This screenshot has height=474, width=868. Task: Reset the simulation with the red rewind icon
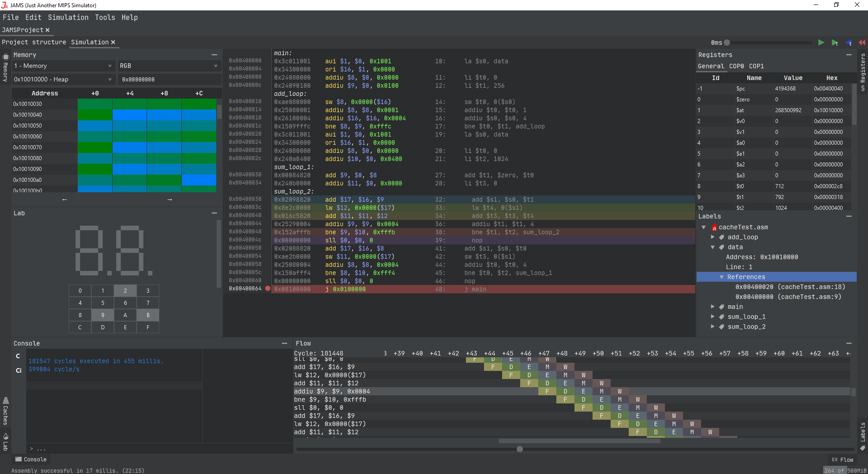tap(862, 43)
